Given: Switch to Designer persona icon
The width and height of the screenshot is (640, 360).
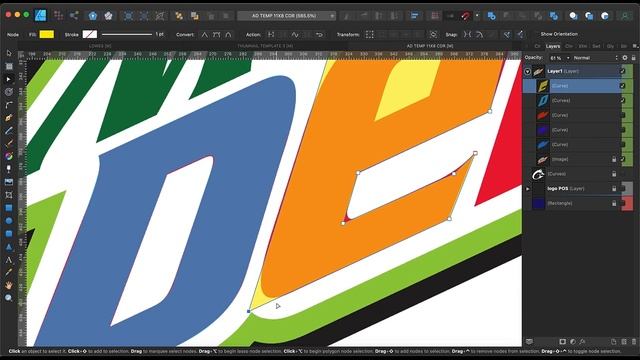Looking at the screenshot, I should click(40, 16).
